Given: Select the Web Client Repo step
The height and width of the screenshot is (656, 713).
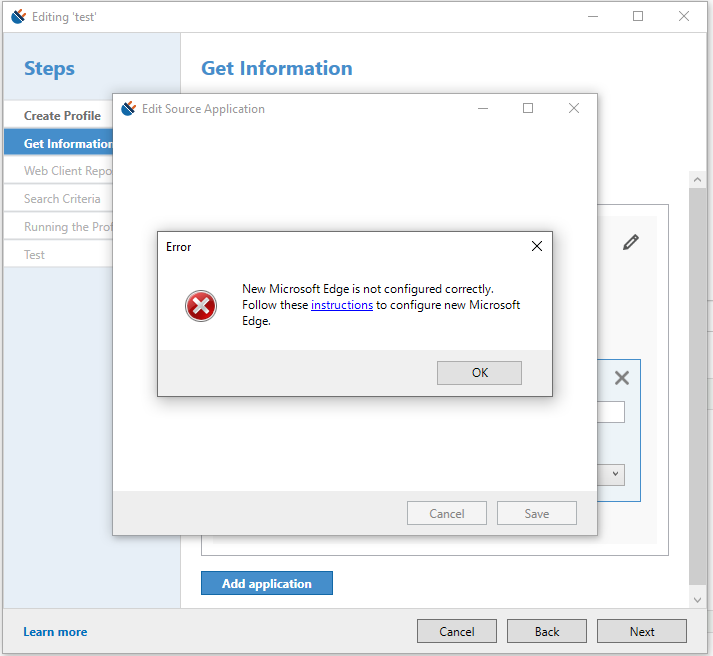Looking at the screenshot, I should 59,171.
